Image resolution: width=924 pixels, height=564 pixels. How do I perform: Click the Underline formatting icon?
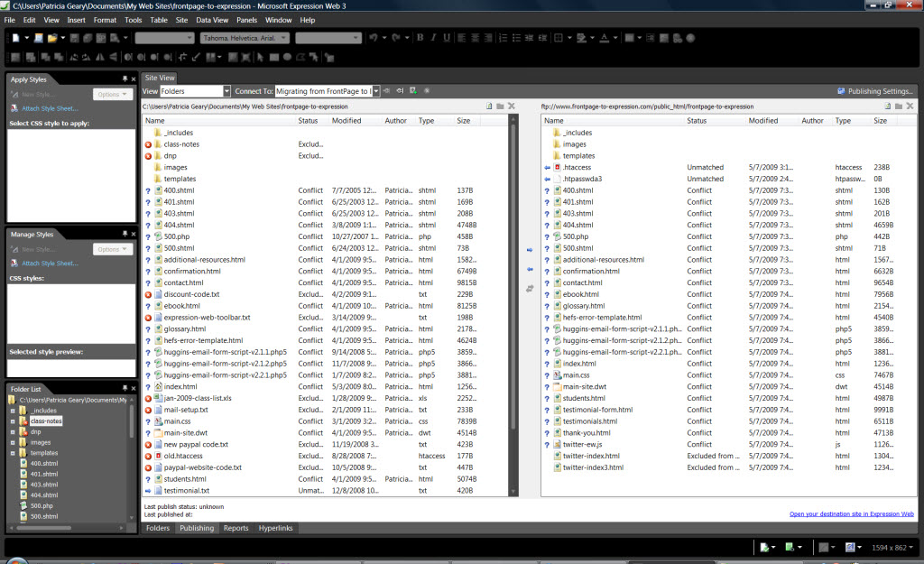tap(447, 38)
